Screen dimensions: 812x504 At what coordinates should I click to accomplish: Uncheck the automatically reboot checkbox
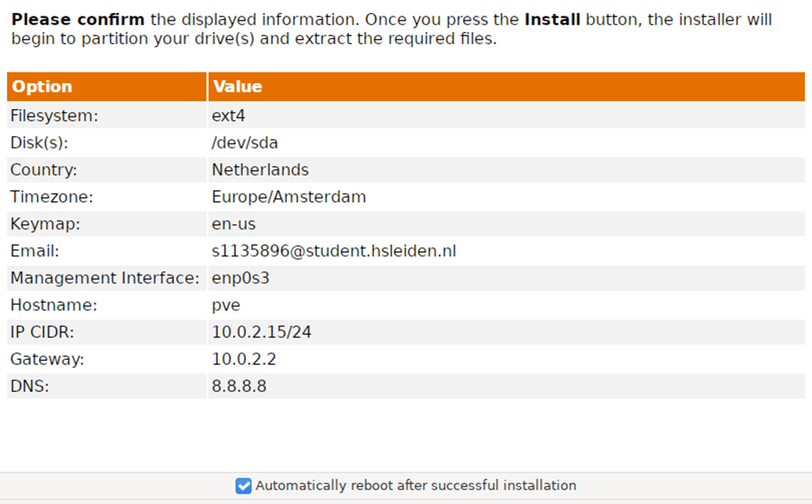click(244, 486)
